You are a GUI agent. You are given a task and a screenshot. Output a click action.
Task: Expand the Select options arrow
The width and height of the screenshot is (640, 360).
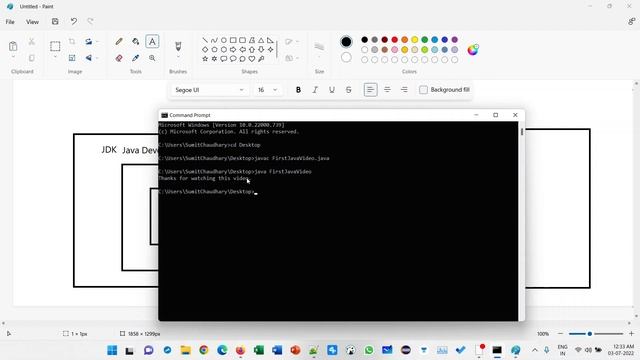[55, 57]
